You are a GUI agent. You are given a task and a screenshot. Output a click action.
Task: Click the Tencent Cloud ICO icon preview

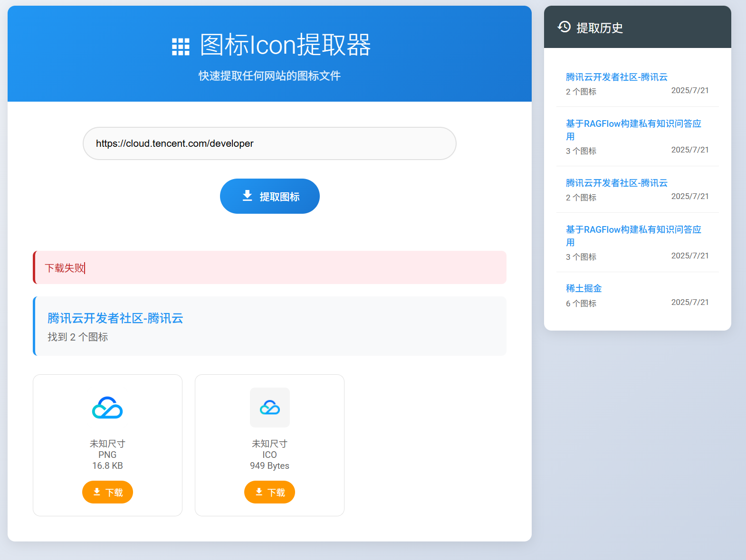(x=270, y=408)
